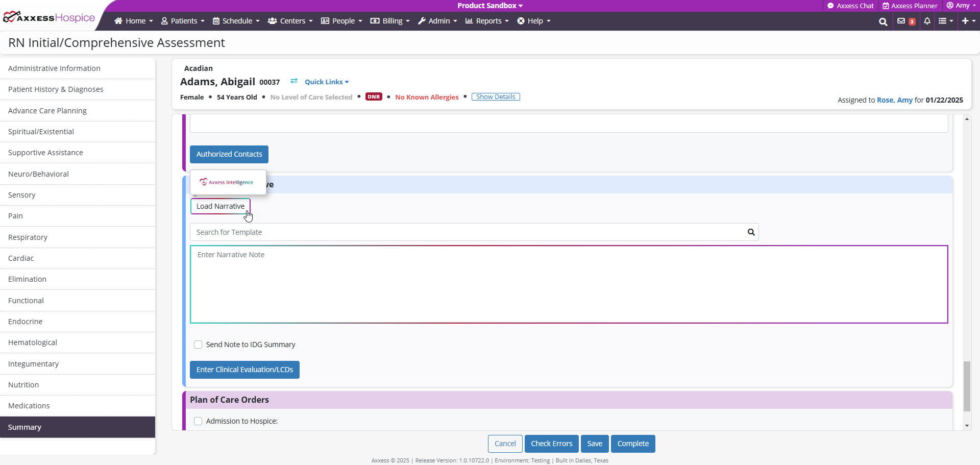Click the template search magnifier icon
Viewport: 980px width, 465px height.
pos(751,232)
